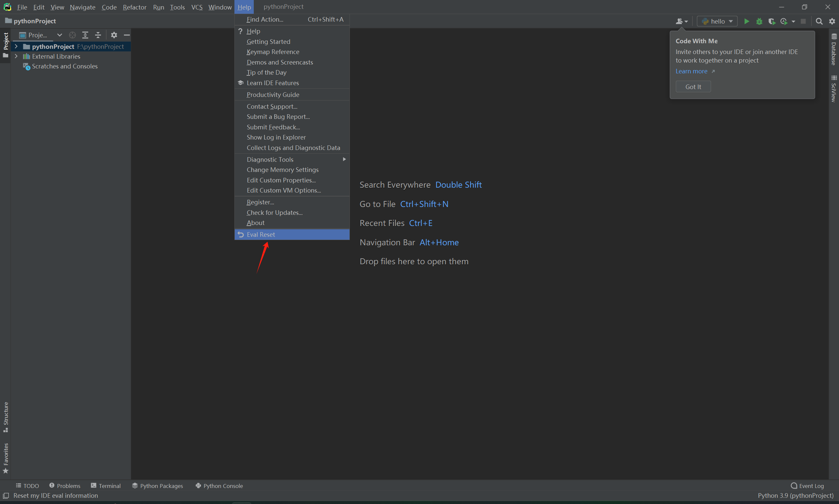Run with Coverage icon
Image resolution: width=839 pixels, height=504 pixels.
pos(772,21)
